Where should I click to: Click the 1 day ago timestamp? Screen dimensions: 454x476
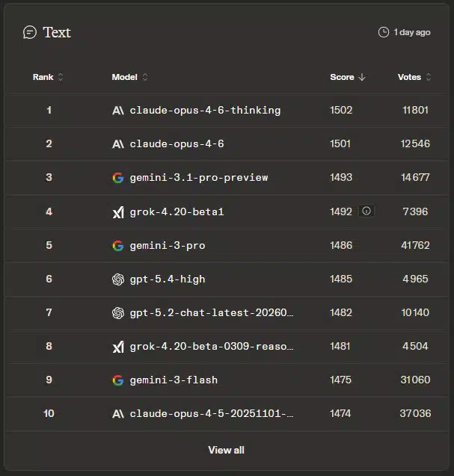coord(412,32)
